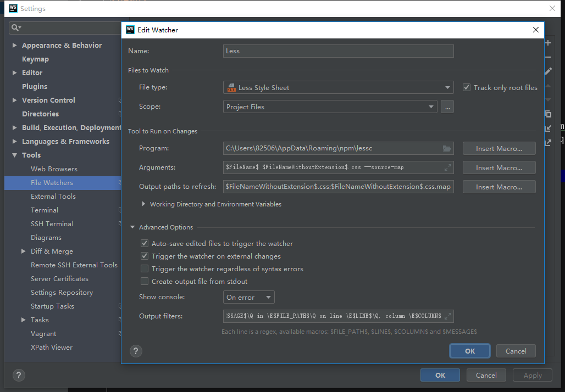Click Cancel in the Settings window

486,375
